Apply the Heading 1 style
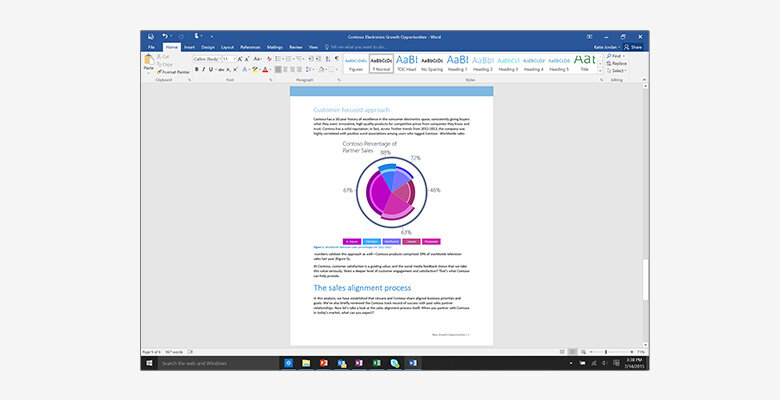The width and height of the screenshot is (780, 400). point(458,63)
